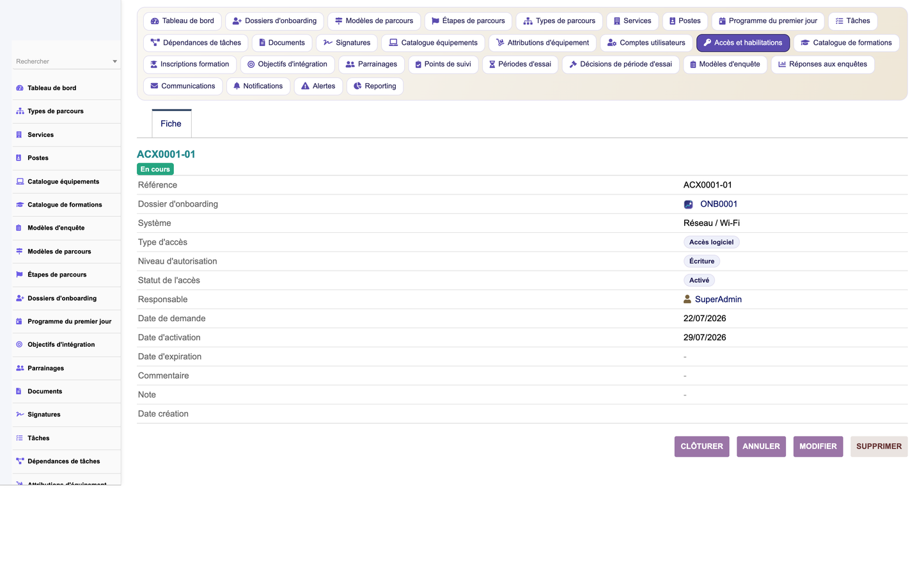Open Réponses aux enquêtes pill
The image size is (924, 572).
pyautogui.click(x=823, y=65)
